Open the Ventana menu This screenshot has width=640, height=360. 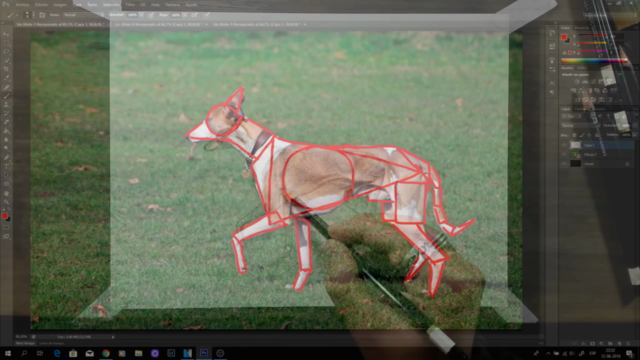[x=172, y=4]
